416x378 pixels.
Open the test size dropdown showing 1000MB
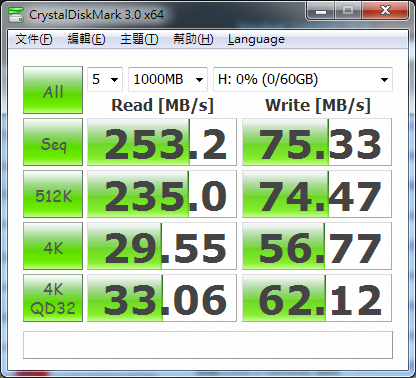pyautogui.click(x=168, y=79)
